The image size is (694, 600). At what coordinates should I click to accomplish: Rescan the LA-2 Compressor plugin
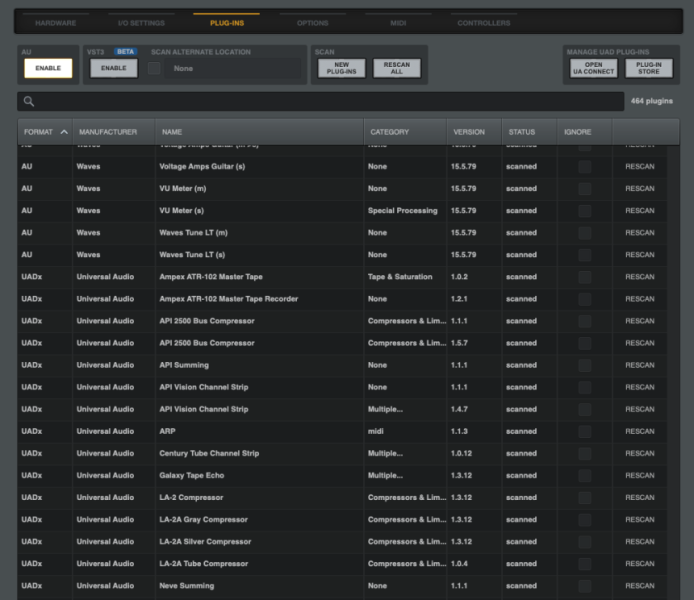pyautogui.click(x=640, y=498)
